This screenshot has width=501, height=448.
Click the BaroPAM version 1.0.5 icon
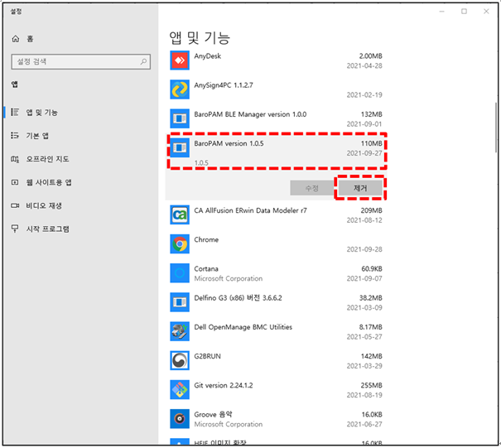[180, 147]
